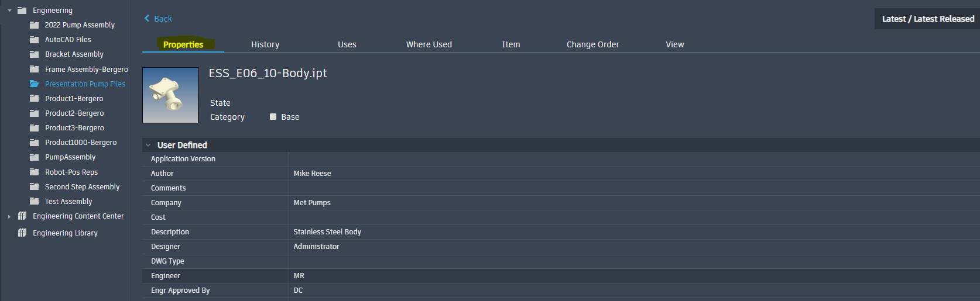The width and height of the screenshot is (980, 301).
Task: Click the Back arrow chevron icon
Action: (x=147, y=19)
